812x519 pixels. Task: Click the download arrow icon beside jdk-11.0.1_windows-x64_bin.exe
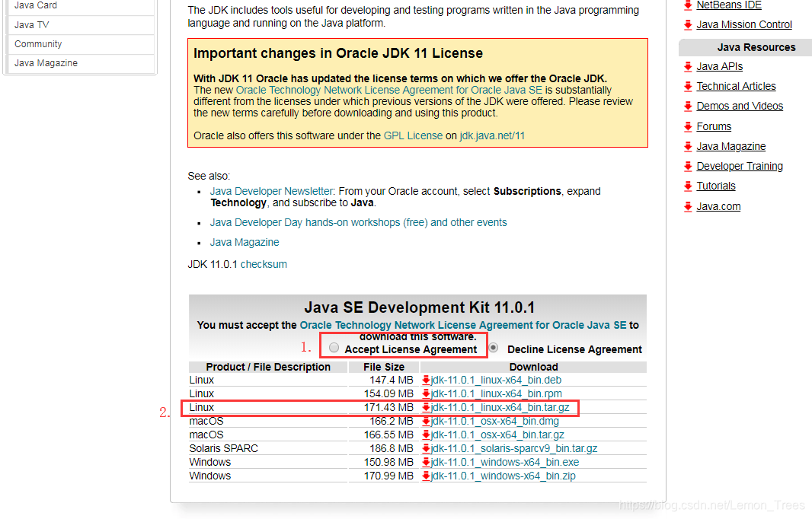(x=426, y=463)
